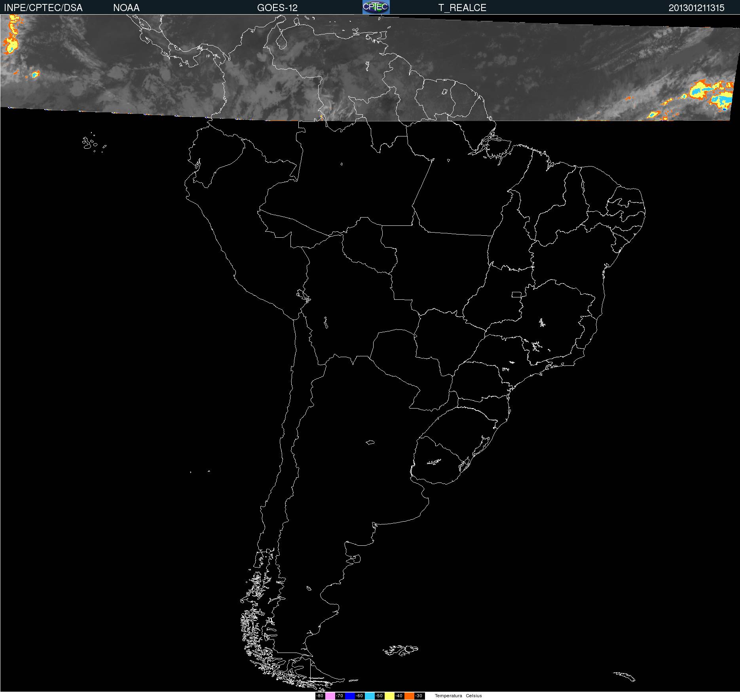Select the dark blue legend swatch

pyautogui.click(x=350, y=696)
